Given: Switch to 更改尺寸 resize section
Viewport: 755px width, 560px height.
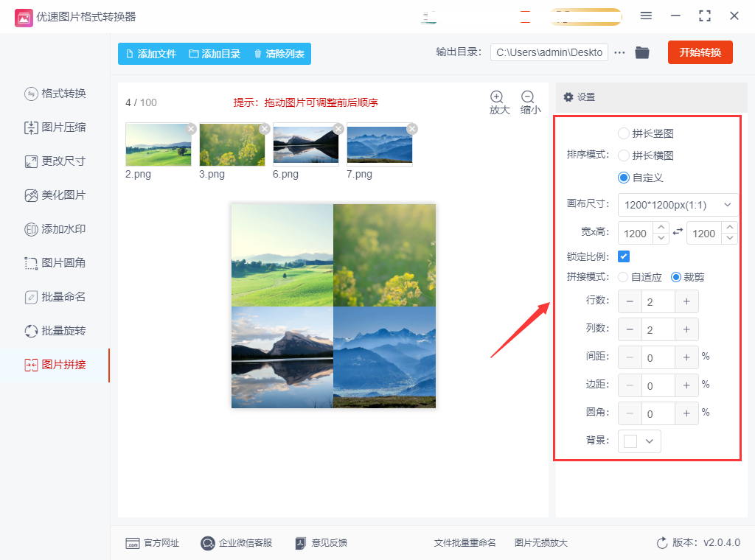Looking at the screenshot, I should [x=55, y=161].
